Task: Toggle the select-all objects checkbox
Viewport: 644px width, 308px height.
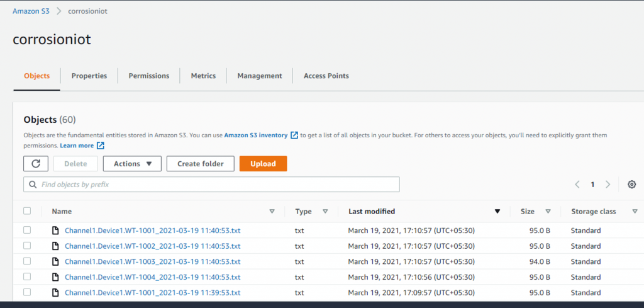Action: click(x=27, y=211)
